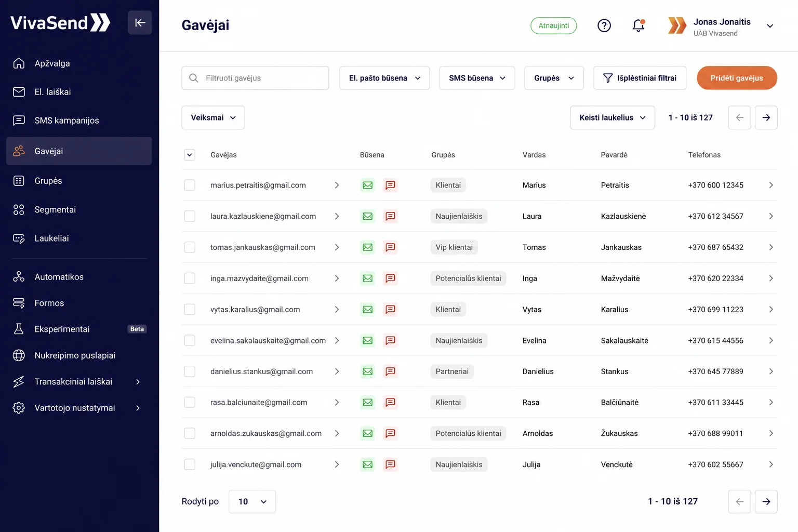Open the help question mark icon

pos(604,25)
